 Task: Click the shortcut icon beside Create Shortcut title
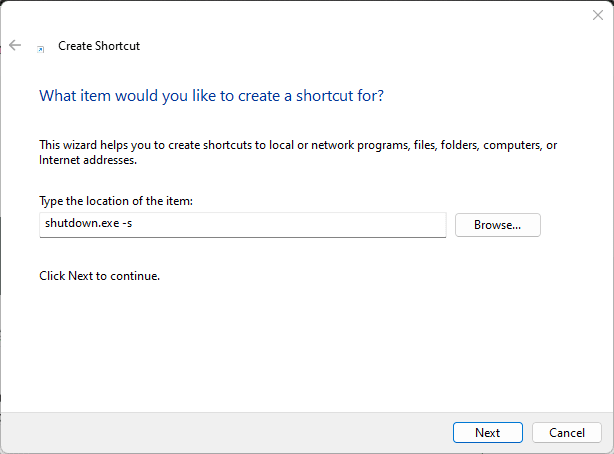click(41, 47)
